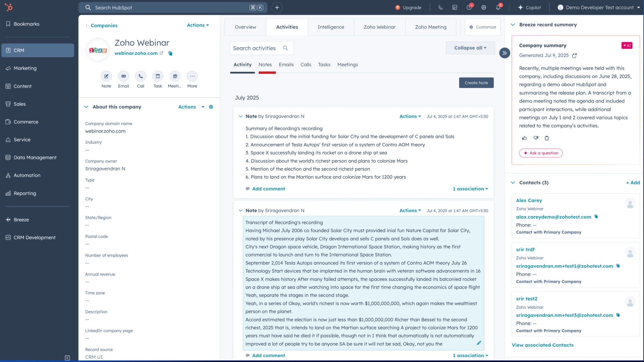Open View associated Contacts link
The image size is (644, 362).
[543, 345]
